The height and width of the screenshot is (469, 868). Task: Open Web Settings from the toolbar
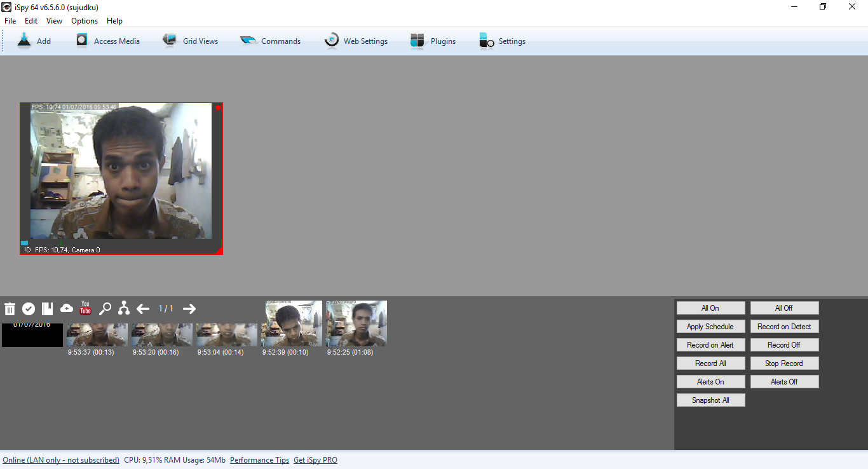332,39
